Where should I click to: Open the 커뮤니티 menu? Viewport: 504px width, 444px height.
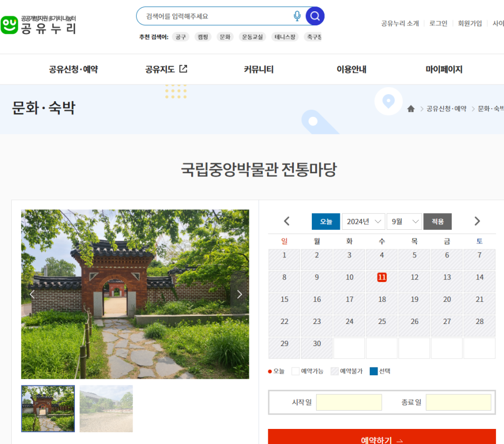(258, 69)
